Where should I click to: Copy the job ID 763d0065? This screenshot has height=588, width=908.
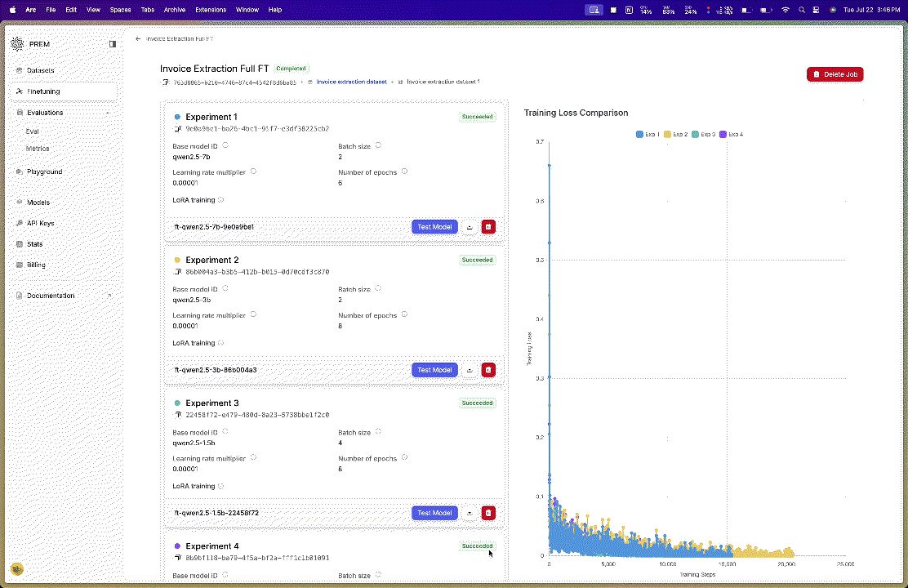(x=166, y=82)
